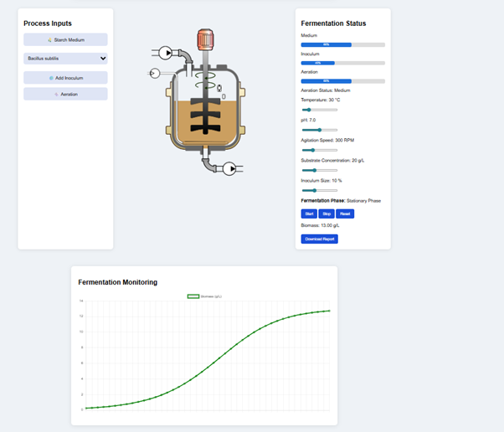This screenshot has height=432, width=504.
Task: Click the icon on the Starch Medium button
Action: (50, 39)
